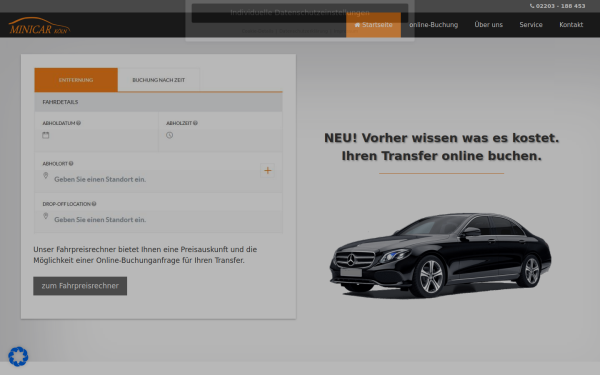600x375 pixels.
Task: Click the Minicar Köln logo
Action: pyautogui.click(x=39, y=26)
